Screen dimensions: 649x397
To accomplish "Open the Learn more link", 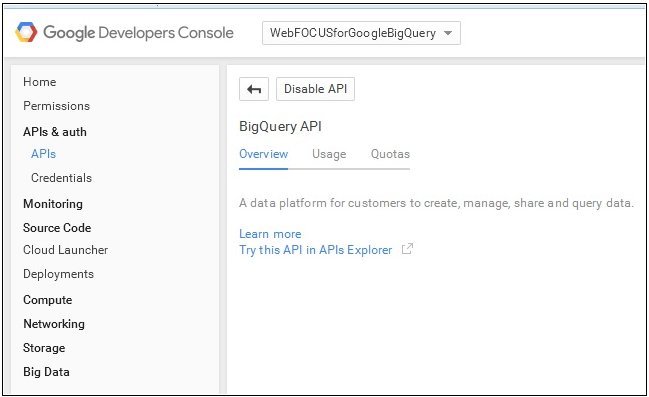I will pos(270,234).
